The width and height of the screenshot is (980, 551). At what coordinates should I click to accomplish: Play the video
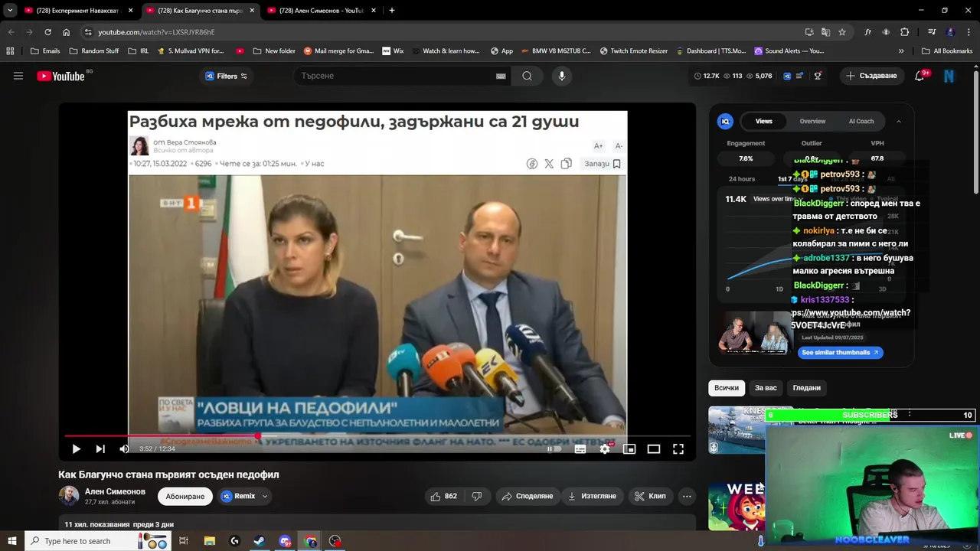[76, 449]
